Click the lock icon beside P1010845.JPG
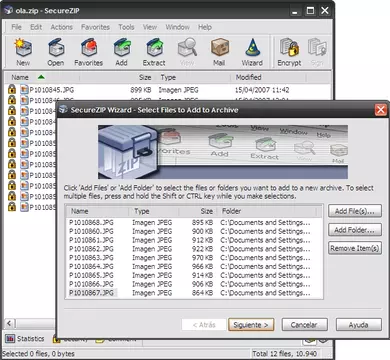 (x=12, y=89)
